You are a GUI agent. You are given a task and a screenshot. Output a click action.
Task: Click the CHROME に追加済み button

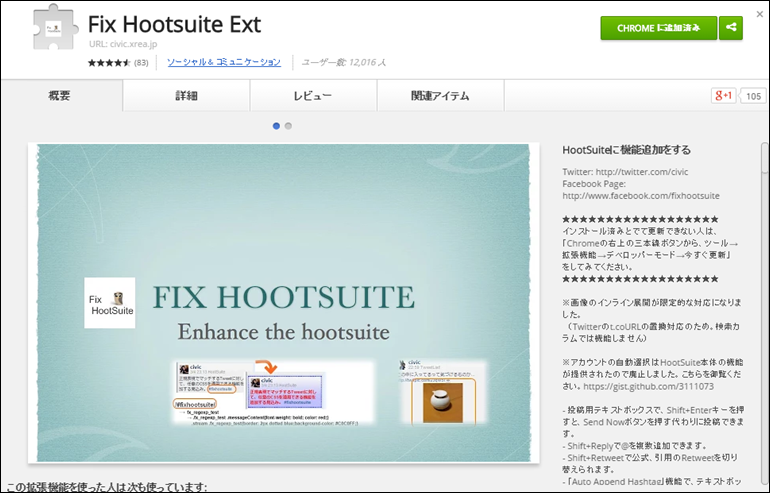point(659,28)
